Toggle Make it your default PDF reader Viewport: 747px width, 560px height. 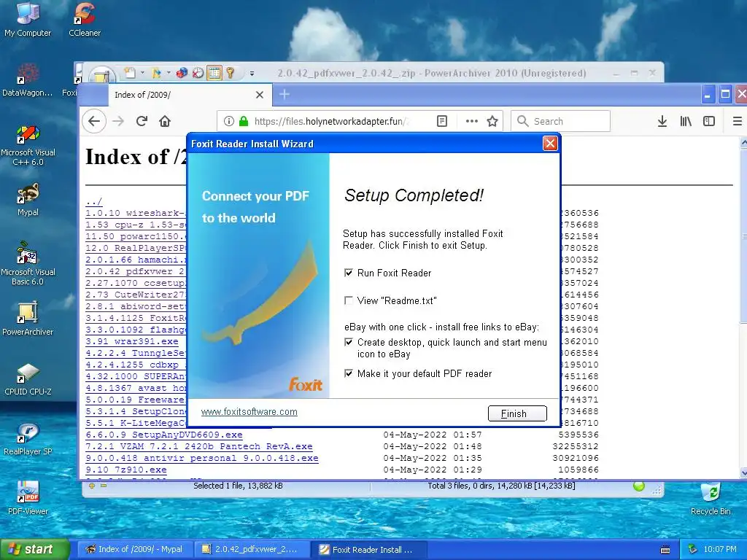point(349,373)
